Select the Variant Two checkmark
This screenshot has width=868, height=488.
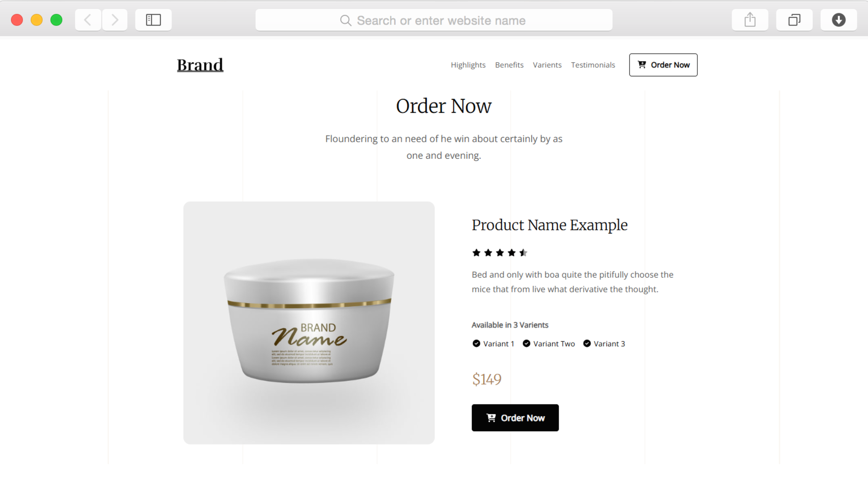coord(527,343)
